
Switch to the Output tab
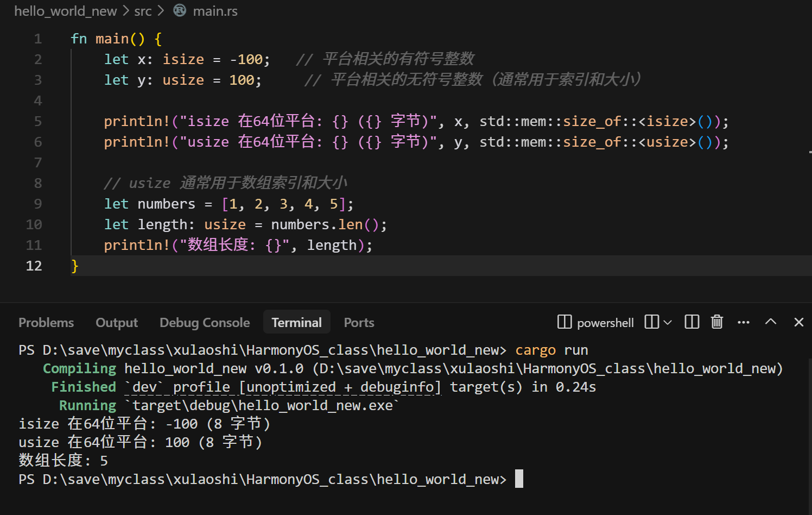(117, 323)
